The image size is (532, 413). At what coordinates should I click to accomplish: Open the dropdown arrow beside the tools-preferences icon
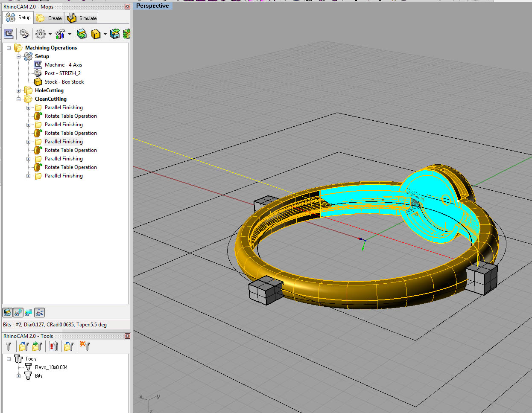click(x=70, y=34)
